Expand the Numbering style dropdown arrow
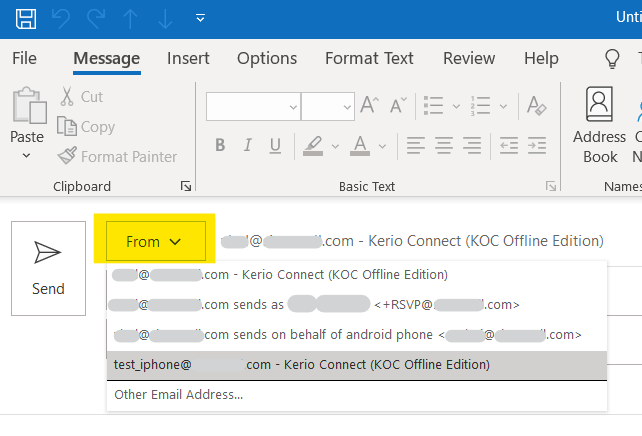 point(503,106)
